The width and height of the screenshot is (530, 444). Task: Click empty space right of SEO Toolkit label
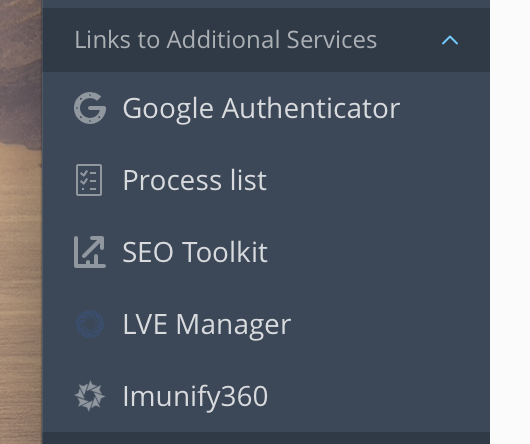379,252
